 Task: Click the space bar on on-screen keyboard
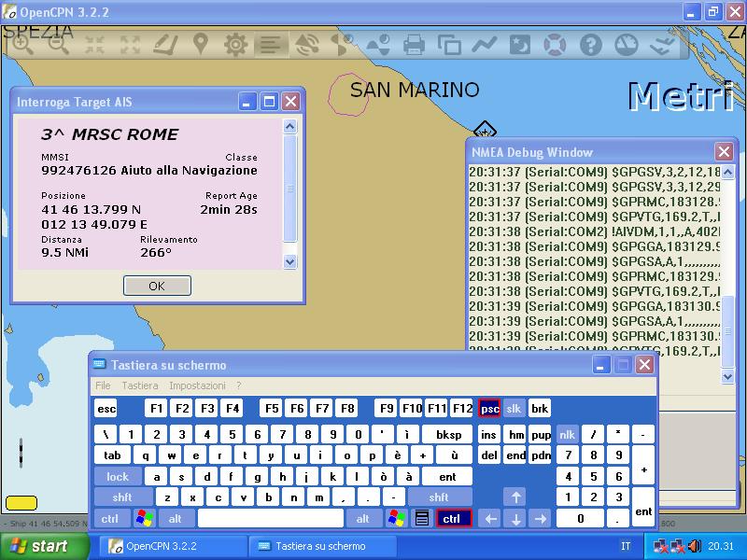click(271, 518)
